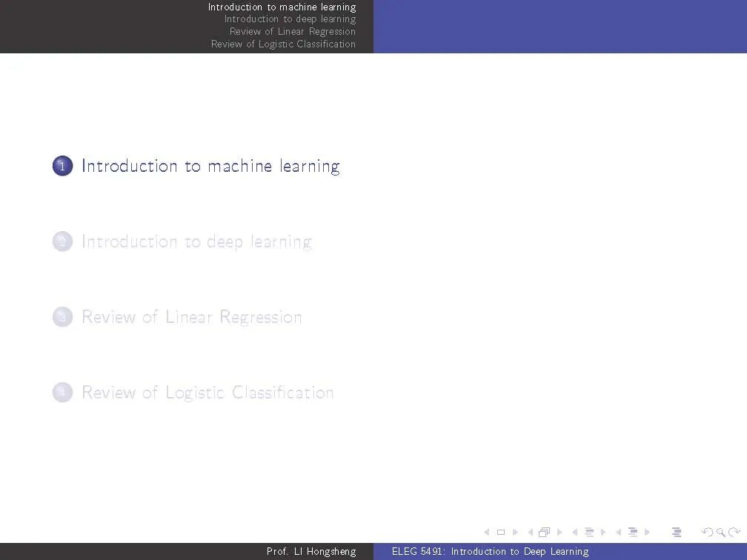Open search with the magnifier icon

(721, 533)
